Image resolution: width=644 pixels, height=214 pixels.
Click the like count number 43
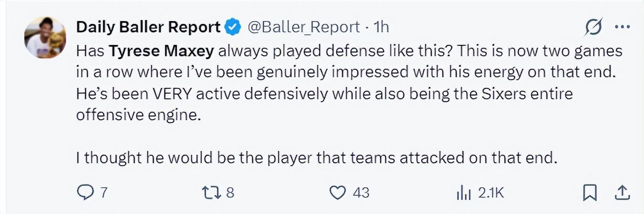point(361,193)
